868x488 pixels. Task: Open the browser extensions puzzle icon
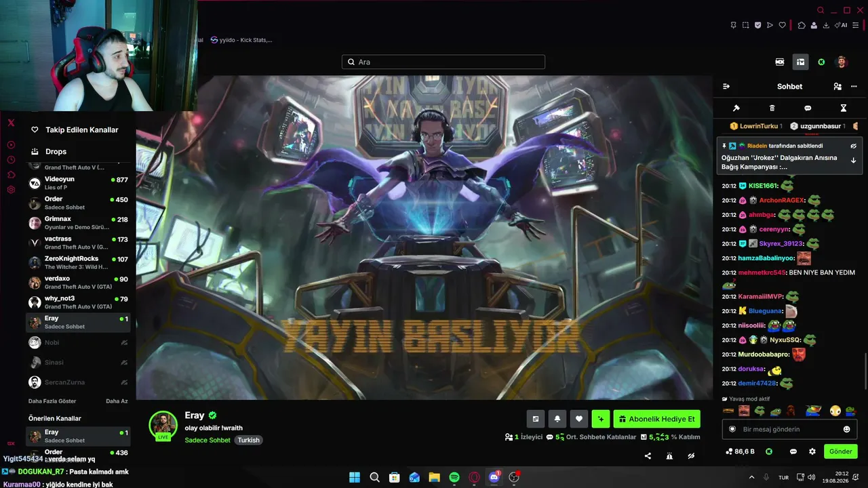tap(801, 25)
